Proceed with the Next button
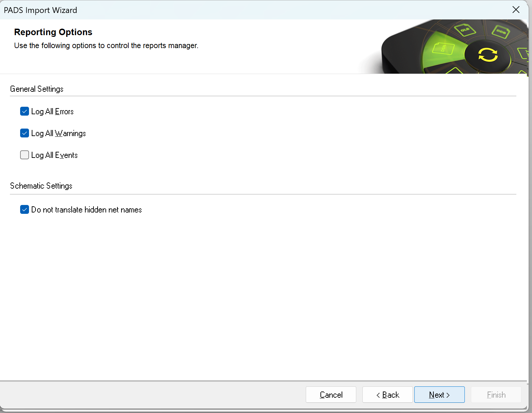The image size is (532, 413). click(x=439, y=395)
